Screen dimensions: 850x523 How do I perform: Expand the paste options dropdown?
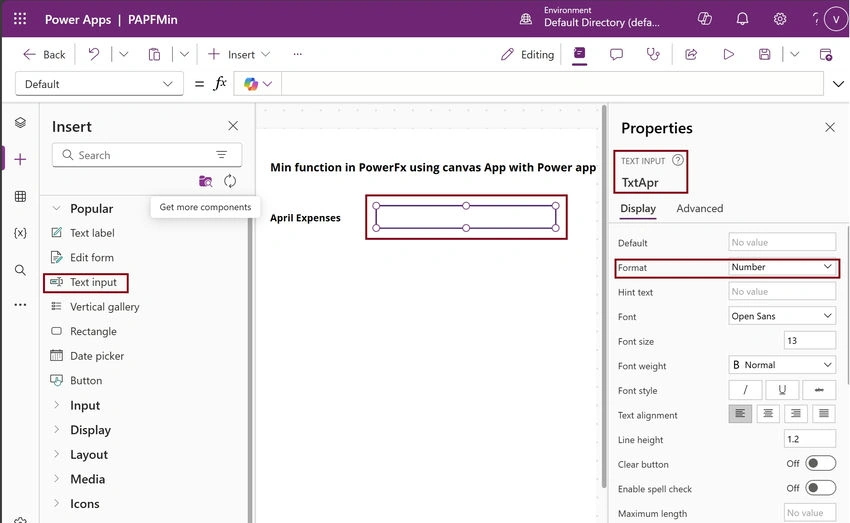[x=184, y=54]
